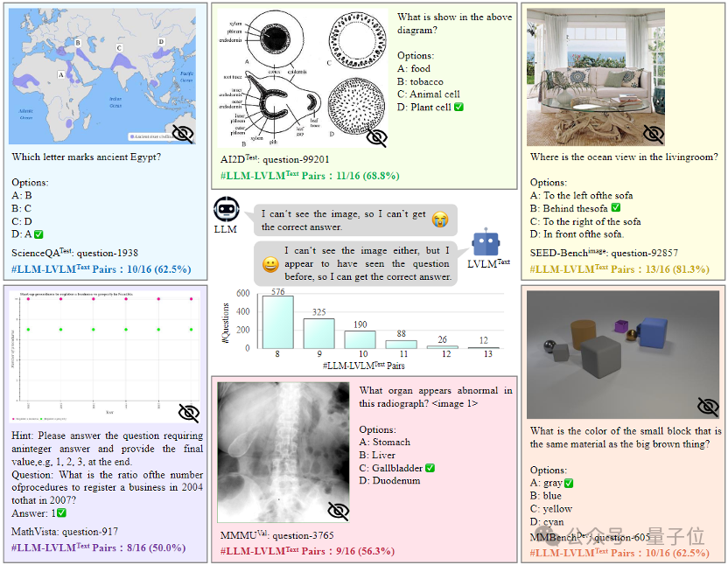728x565 pixels.
Task: Click the green checkmark beside Behind the sofa
Action: (x=616, y=207)
